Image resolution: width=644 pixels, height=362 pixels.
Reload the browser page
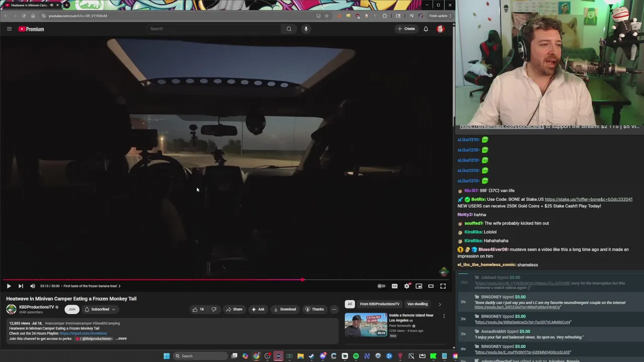pyautogui.click(x=24, y=16)
